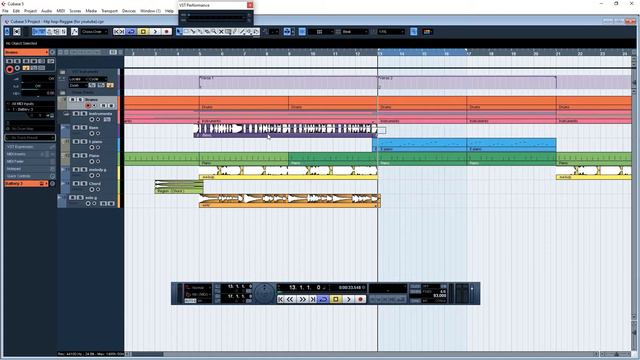Click bar 17 in the ruler
This screenshot has width=640, height=360.
coord(469,53)
